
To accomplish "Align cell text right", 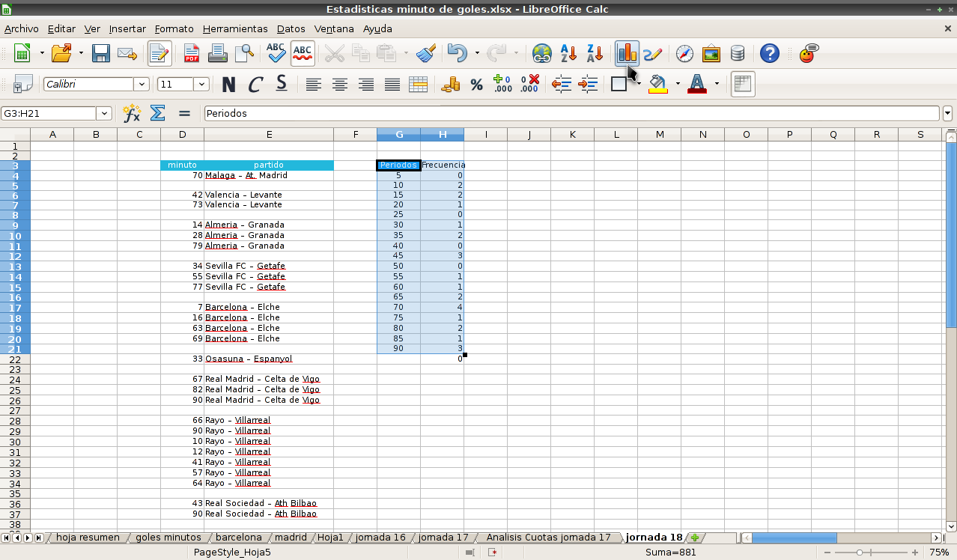I will (366, 85).
